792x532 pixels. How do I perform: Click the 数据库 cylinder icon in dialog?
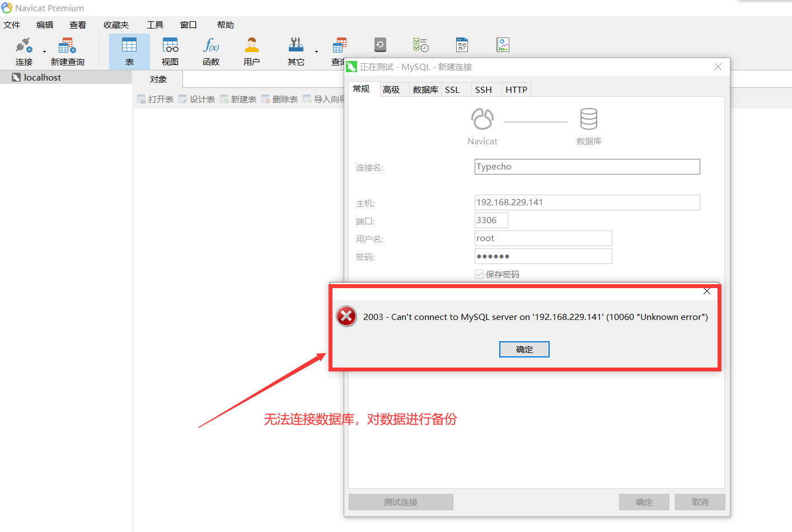click(589, 119)
